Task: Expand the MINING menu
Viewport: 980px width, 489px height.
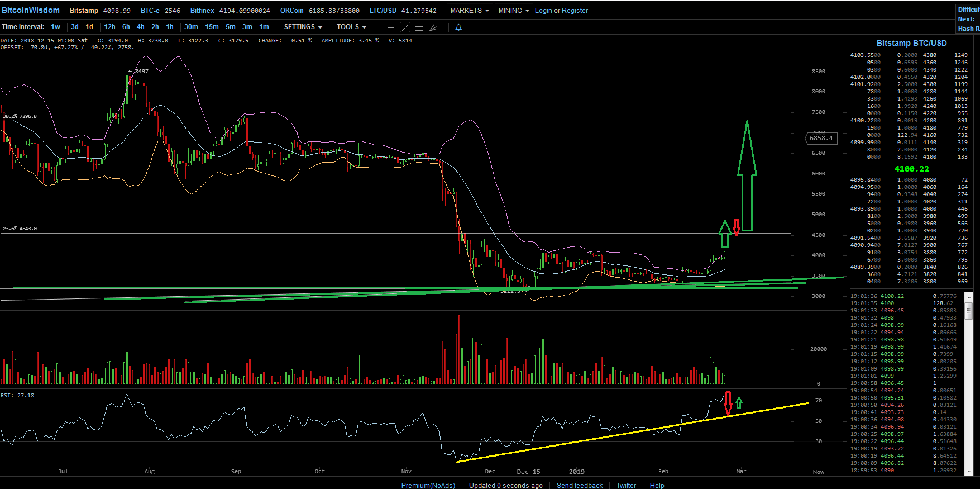Action: tap(514, 11)
